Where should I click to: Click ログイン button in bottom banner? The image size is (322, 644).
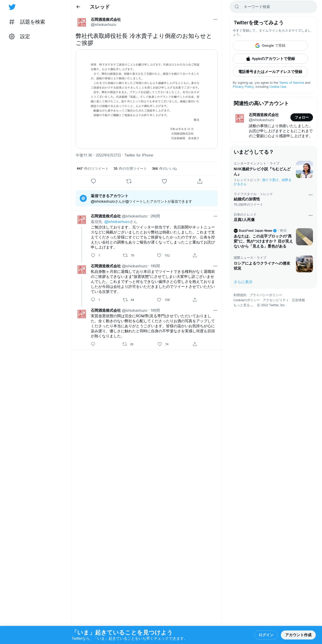(x=266, y=635)
